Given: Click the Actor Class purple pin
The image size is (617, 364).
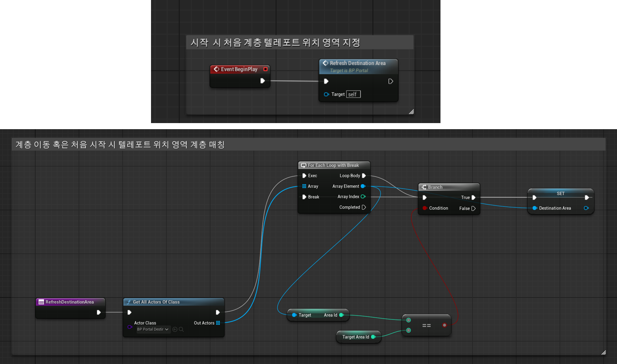Looking at the screenshot, I should [x=130, y=327].
